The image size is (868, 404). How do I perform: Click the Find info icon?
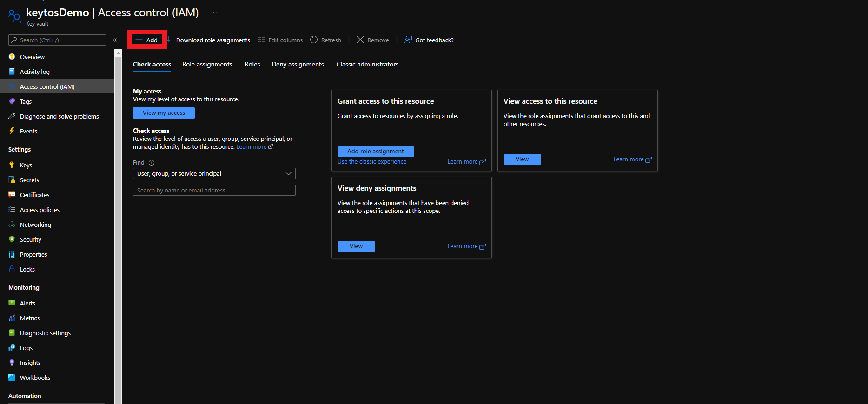point(152,163)
